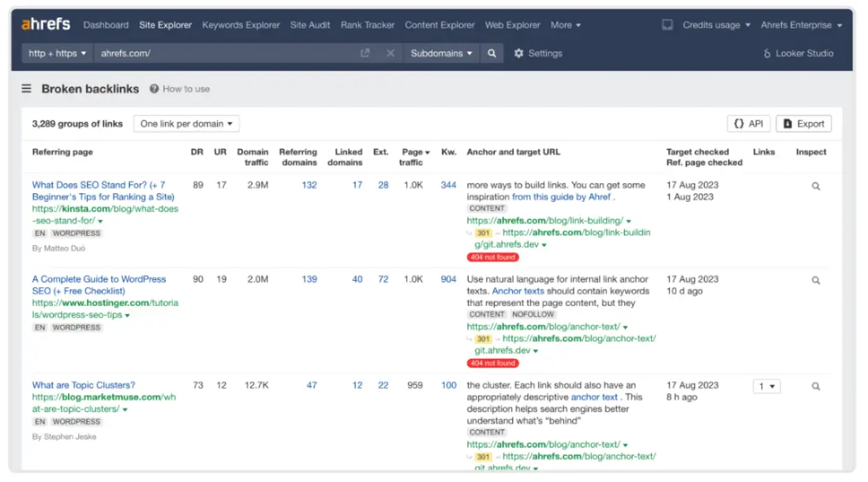This screenshot has height=482, width=868.
Task: Click Ext. value 72 in hostinger row
Action: pyautogui.click(x=383, y=279)
